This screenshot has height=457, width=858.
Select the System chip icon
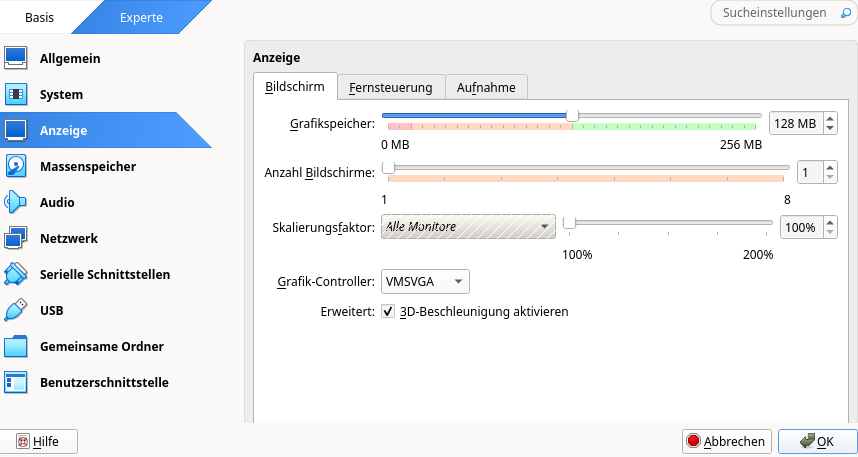(16, 94)
